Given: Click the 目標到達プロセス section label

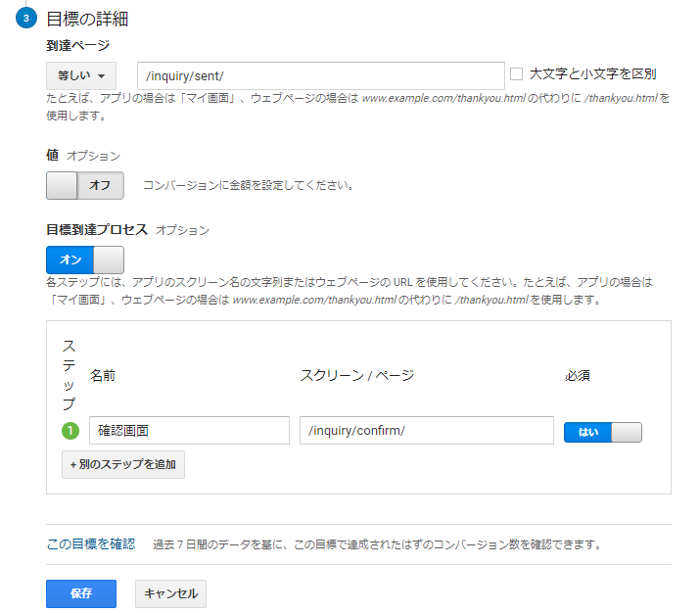Looking at the screenshot, I should tap(97, 229).
